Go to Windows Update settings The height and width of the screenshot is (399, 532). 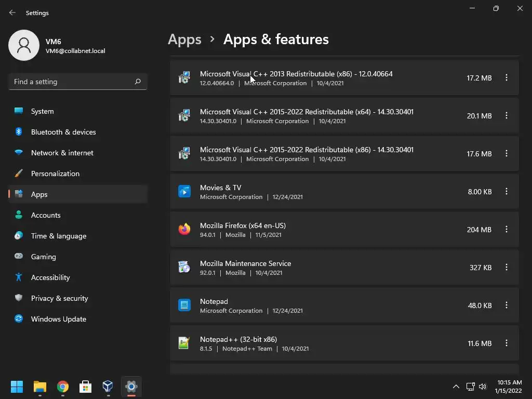(58, 319)
